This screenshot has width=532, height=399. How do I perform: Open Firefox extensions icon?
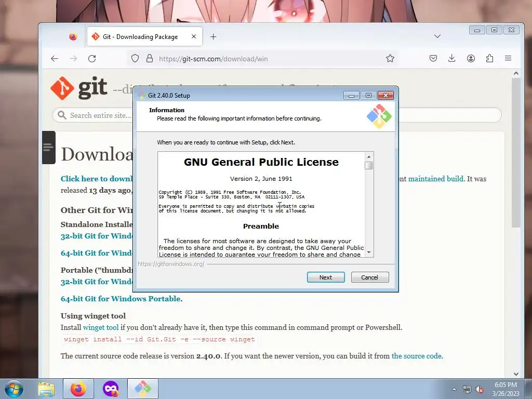pyautogui.click(x=489, y=58)
